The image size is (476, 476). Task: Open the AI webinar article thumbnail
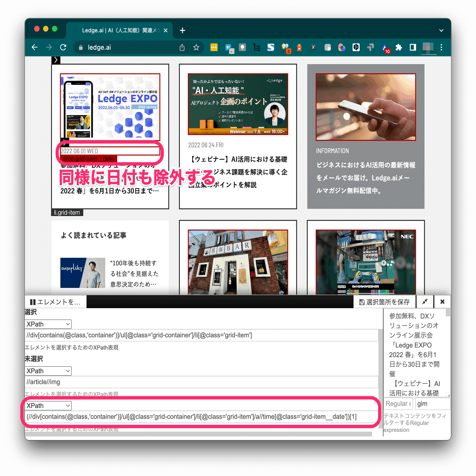pos(238,104)
